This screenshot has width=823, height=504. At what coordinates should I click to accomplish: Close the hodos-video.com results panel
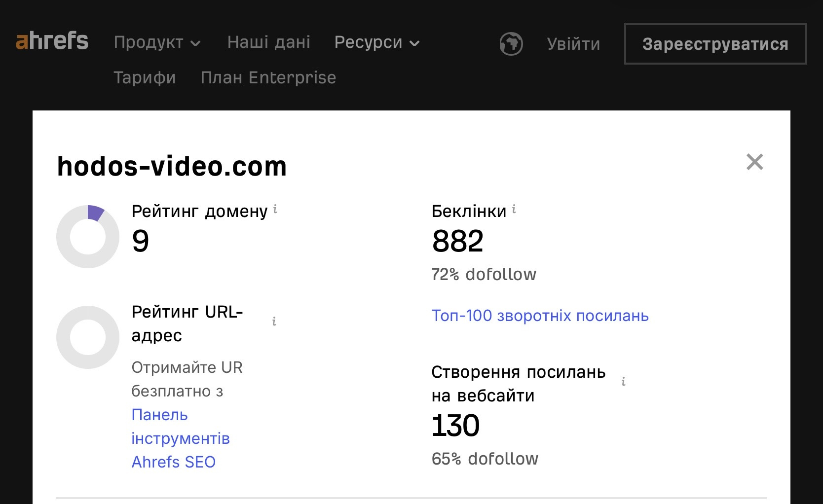click(754, 162)
